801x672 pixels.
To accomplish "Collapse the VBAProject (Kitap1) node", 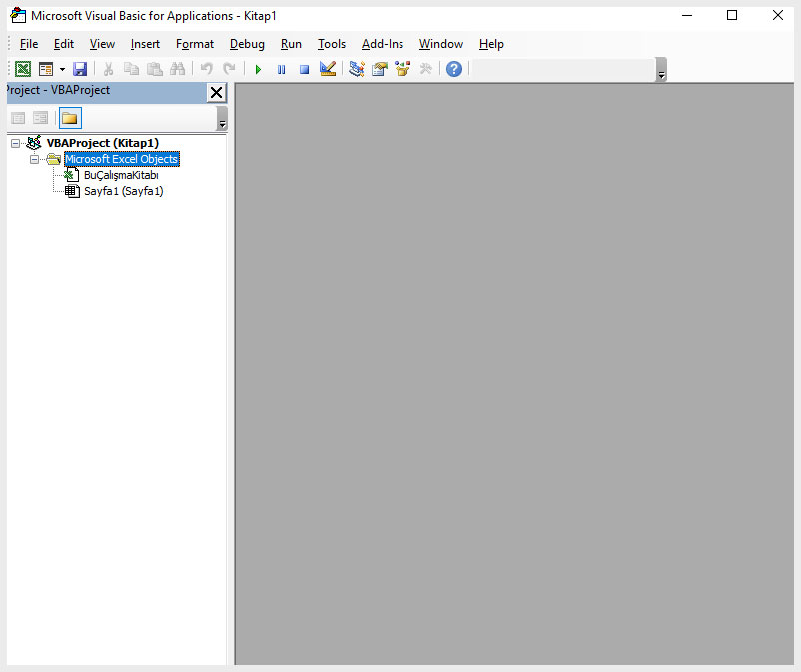I will coord(16,143).
